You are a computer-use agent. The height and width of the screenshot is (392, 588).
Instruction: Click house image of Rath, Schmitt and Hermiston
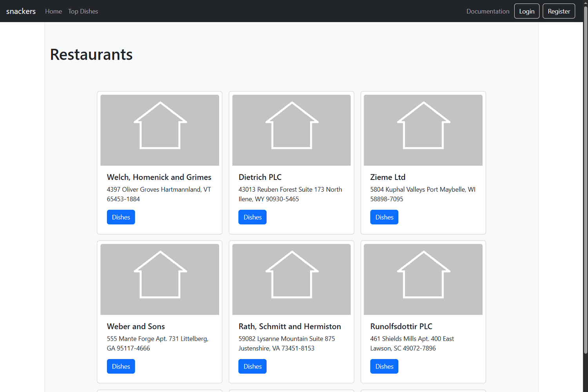click(x=291, y=279)
